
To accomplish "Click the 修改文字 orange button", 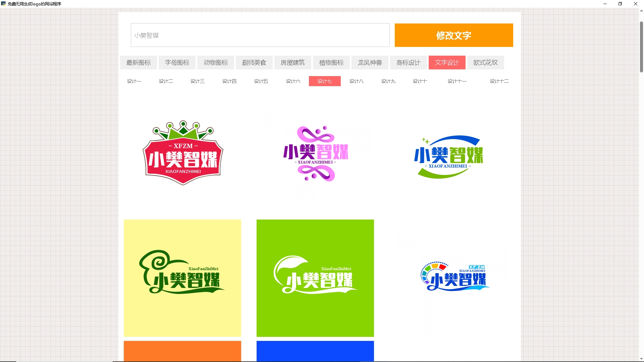I will pyautogui.click(x=453, y=35).
